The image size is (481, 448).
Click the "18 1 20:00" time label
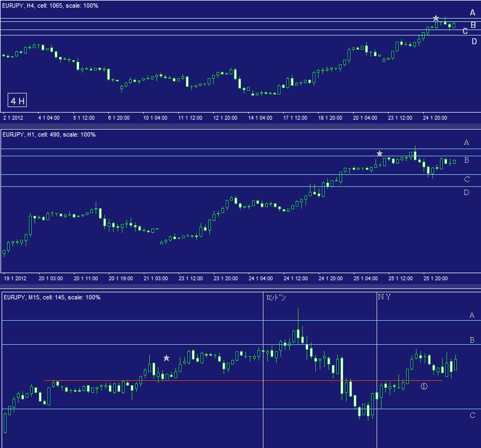tap(330, 118)
